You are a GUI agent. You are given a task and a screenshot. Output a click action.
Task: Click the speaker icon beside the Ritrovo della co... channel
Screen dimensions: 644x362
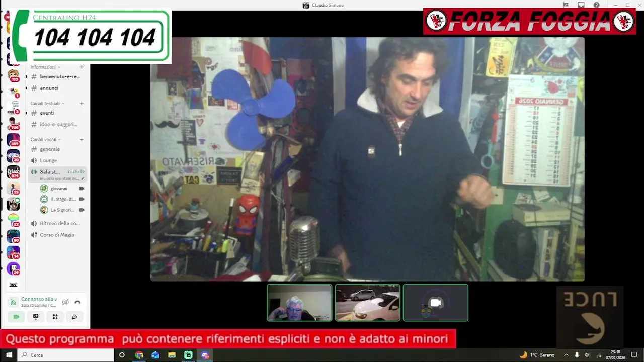pos(34,223)
